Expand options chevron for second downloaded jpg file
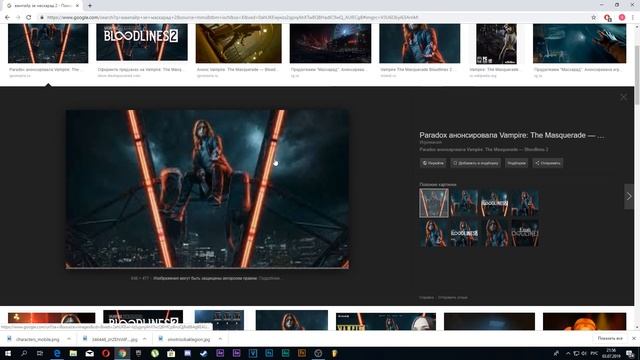This screenshot has width=640, height=360. coord(144,339)
